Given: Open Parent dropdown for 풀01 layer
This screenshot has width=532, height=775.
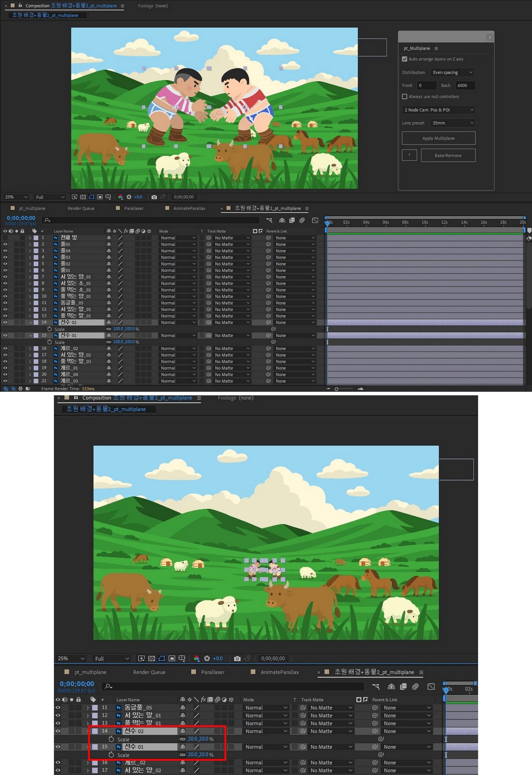Looking at the screenshot, I should click(x=295, y=270).
